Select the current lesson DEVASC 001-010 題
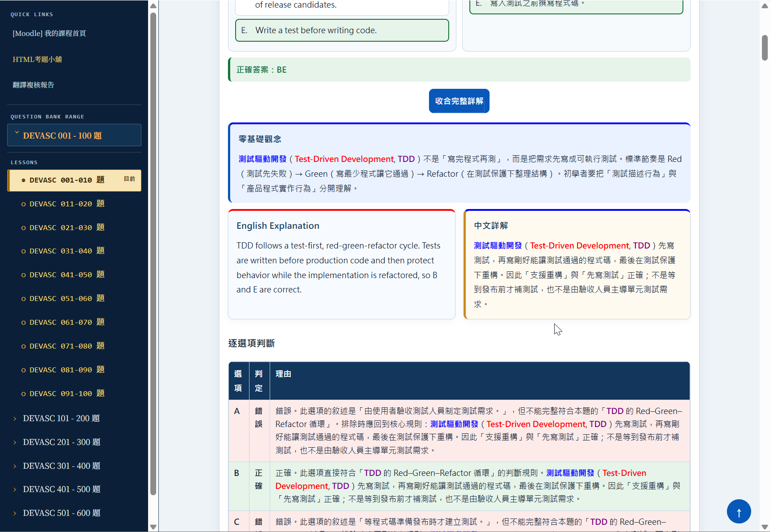Image resolution: width=770 pixels, height=532 pixels. (x=74, y=180)
